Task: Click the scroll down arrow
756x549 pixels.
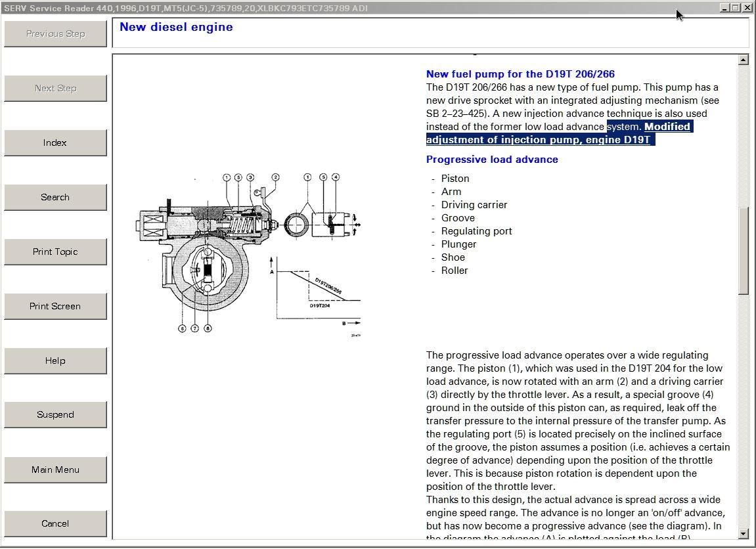Action: [x=744, y=533]
